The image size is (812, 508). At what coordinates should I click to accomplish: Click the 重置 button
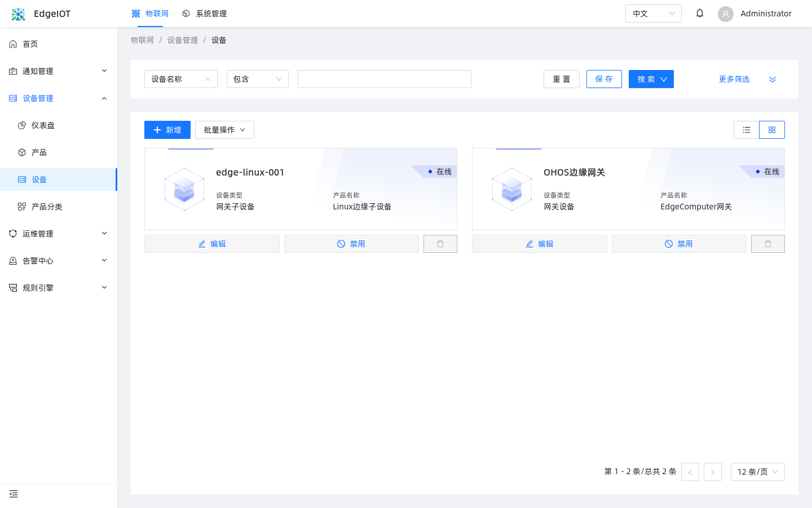562,79
